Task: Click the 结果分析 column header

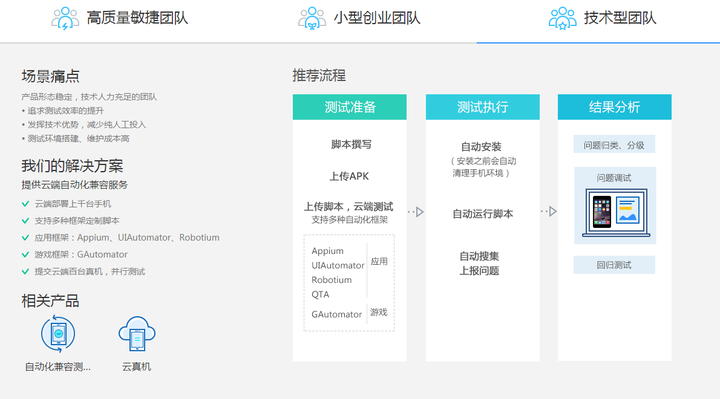Action: pyautogui.click(x=614, y=107)
